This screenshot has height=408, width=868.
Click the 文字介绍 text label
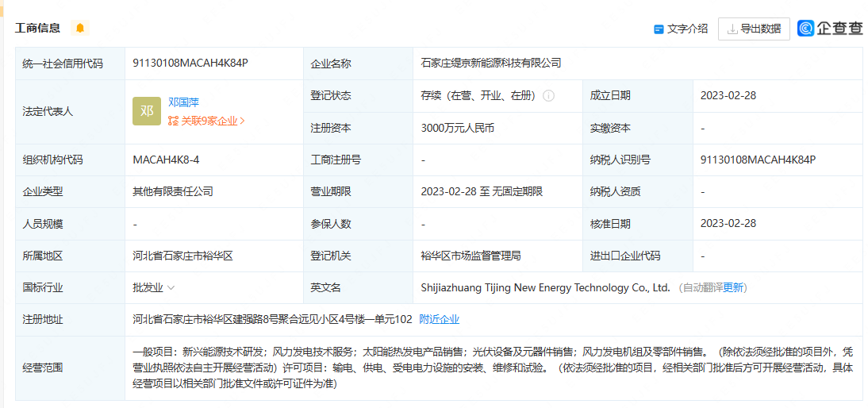[687, 29]
